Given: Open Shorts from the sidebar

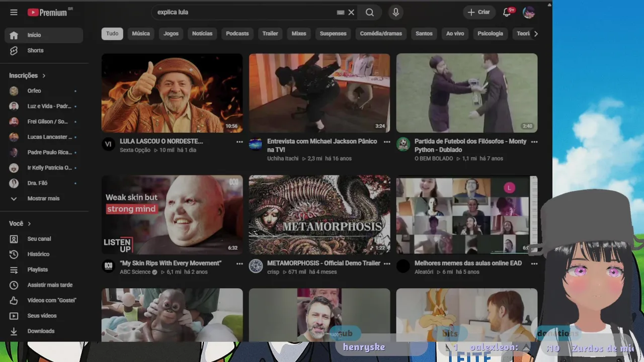Looking at the screenshot, I should pos(44,50).
